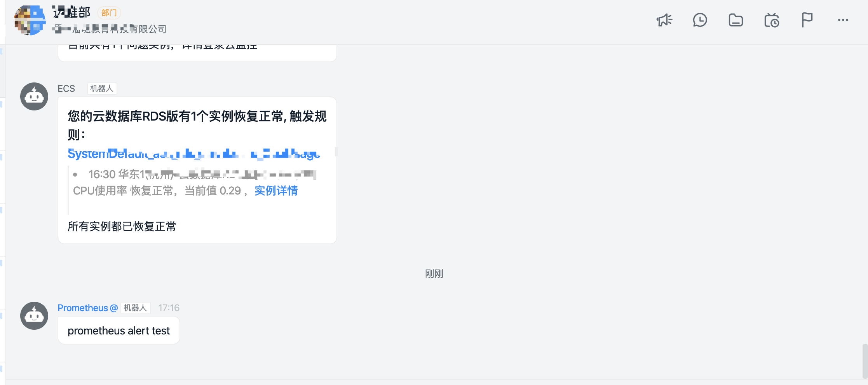Select the prometheus alert test message

(119, 331)
